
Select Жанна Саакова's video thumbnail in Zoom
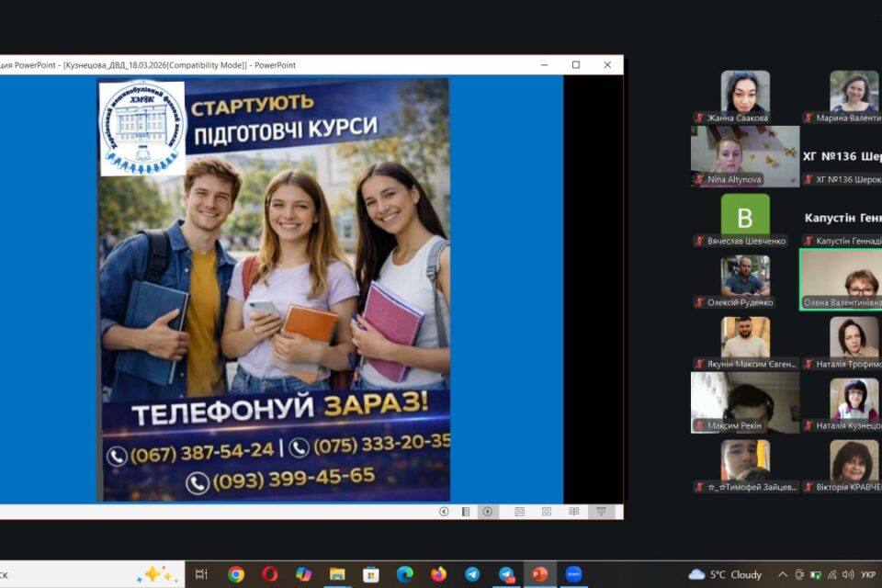[745, 96]
